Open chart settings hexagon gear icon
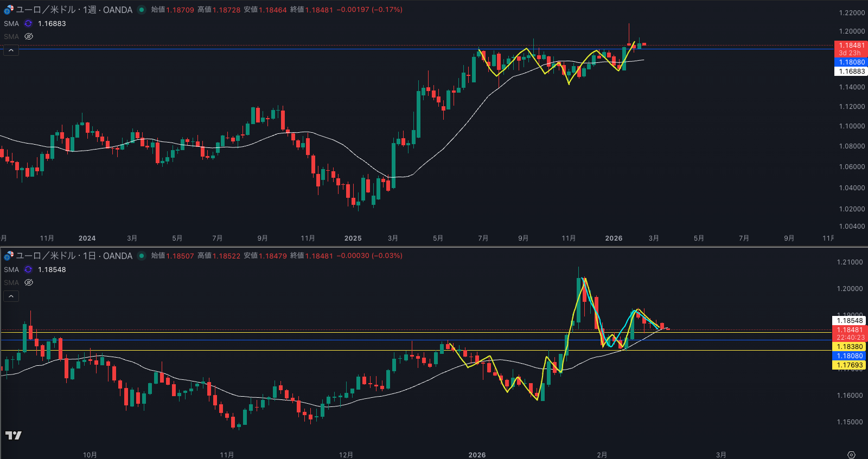The height and width of the screenshot is (459, 868). (x=851, y=455)
